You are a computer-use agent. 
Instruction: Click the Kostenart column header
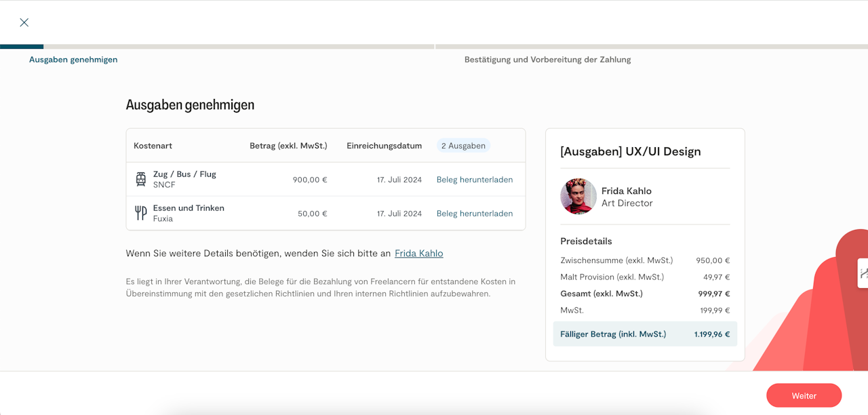(153, 146)
